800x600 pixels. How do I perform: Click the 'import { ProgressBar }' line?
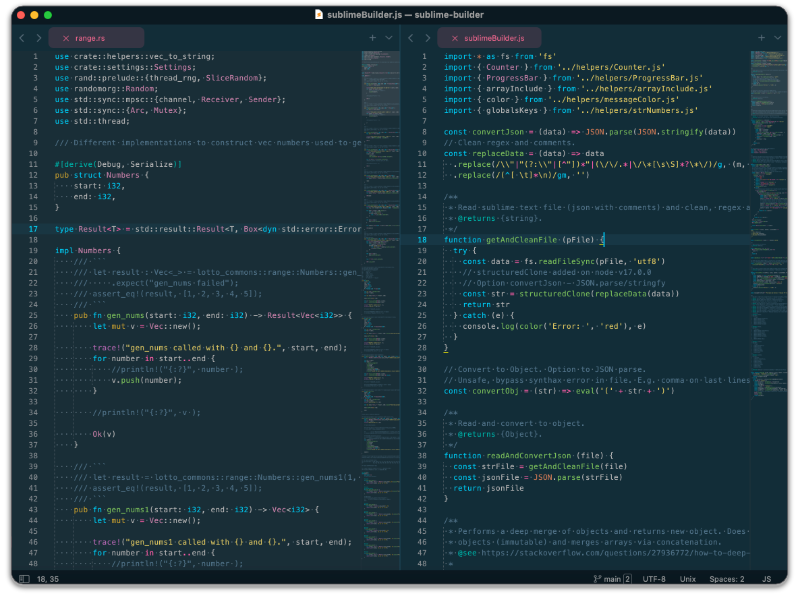coord(573,78)
